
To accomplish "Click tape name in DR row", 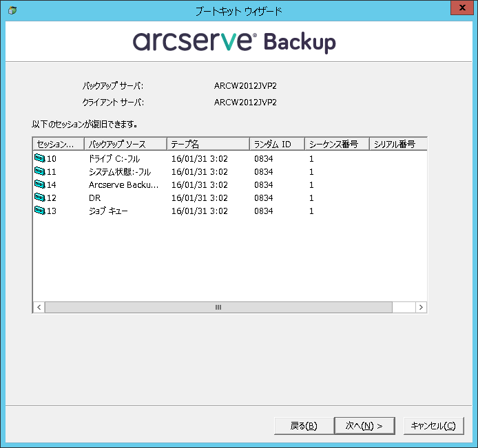I will click(200, 198).
